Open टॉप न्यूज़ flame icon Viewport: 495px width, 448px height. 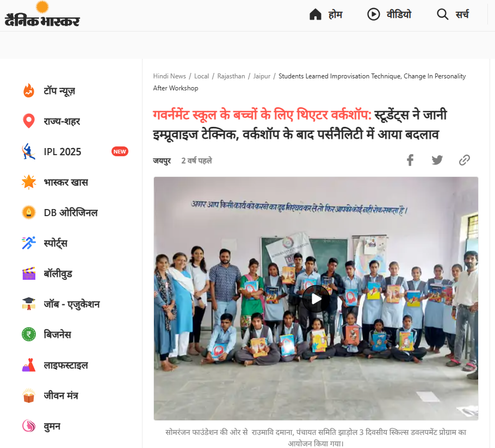point(29,91)
